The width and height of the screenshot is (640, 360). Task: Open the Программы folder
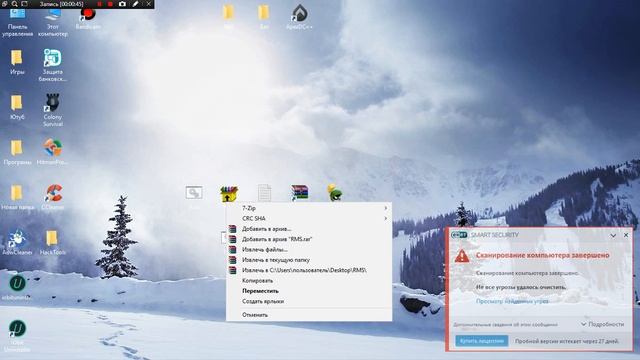(x=17, y=153)
